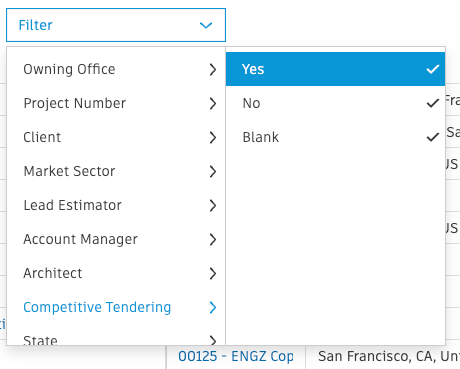
Task: Click the Account Manager chevron icon
Action: pos(213,239)
